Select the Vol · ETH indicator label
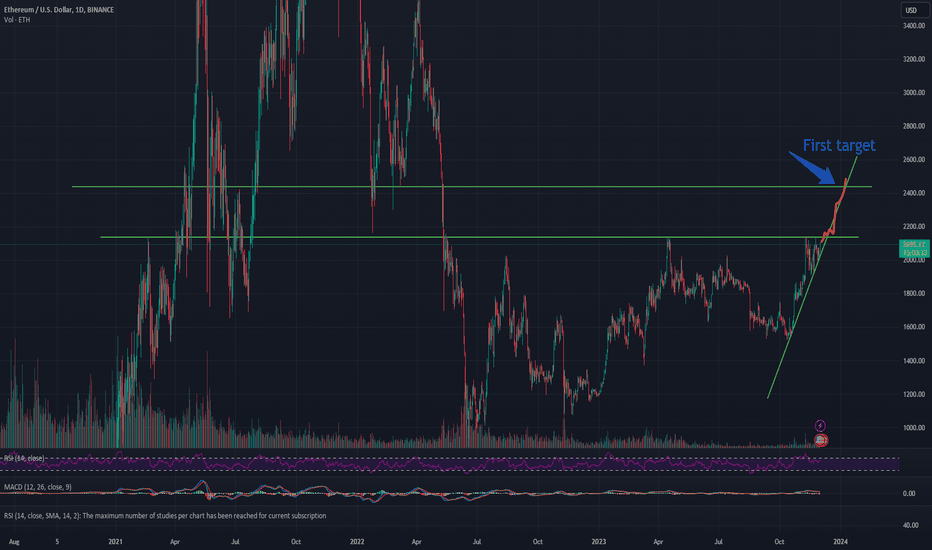This screenshot has height=550, width=932. (17, 20)
